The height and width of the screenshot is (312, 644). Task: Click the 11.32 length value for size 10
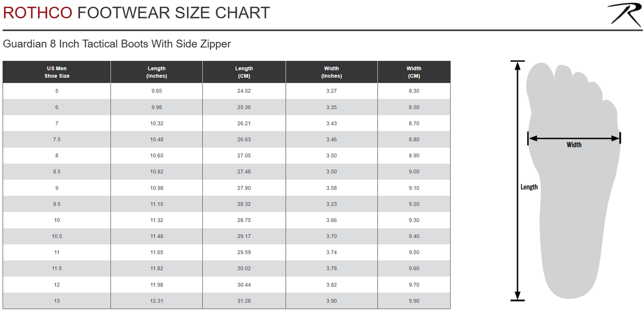coord(156,220)
